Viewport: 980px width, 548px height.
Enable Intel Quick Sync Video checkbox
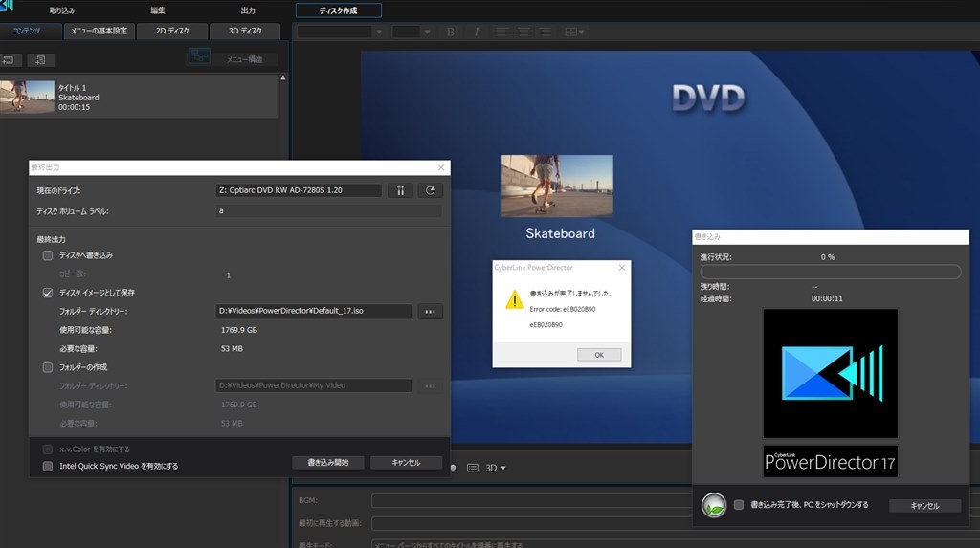pyautogui.click(x=48, y=466)
